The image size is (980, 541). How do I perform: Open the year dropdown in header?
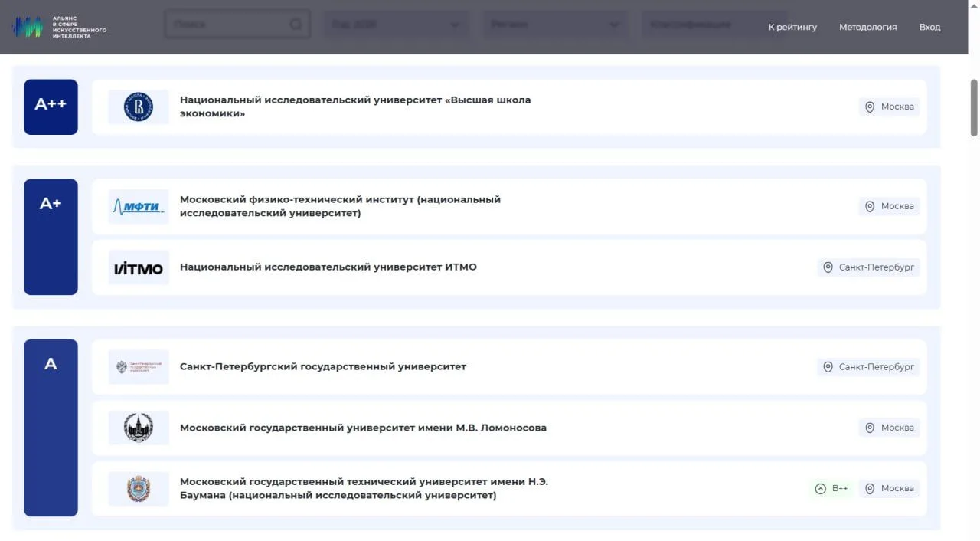point(397,25)
